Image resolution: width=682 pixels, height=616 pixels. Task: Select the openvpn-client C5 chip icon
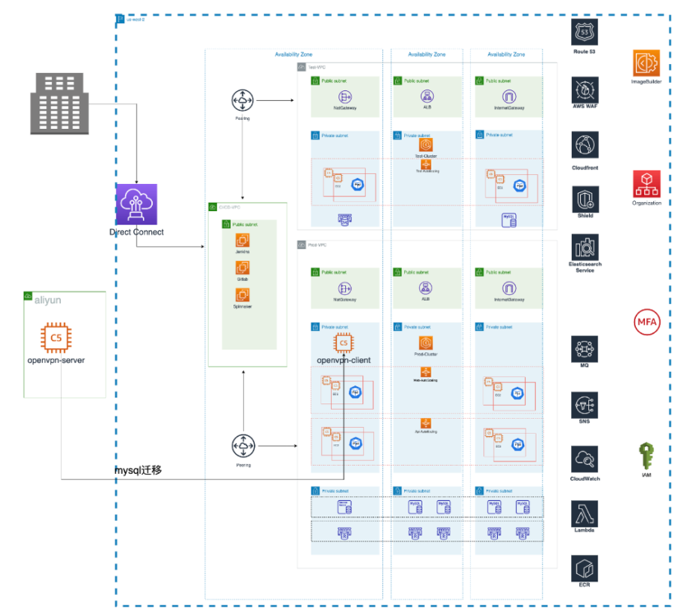(x=343, y=343)
